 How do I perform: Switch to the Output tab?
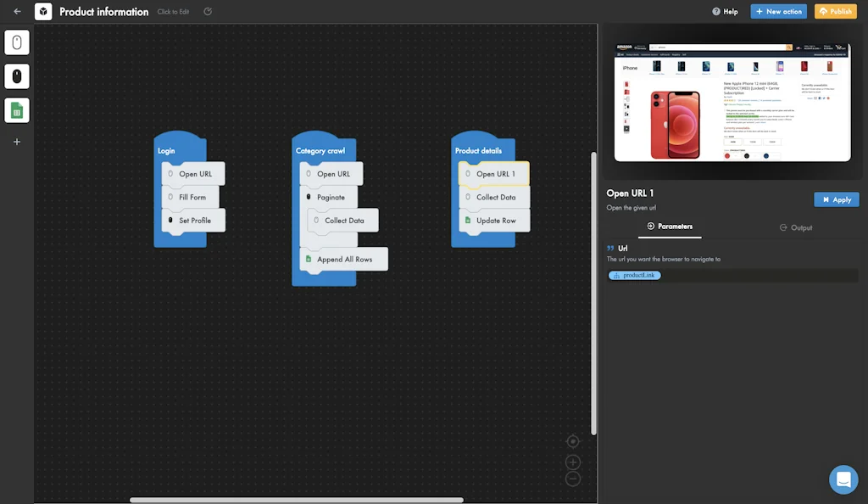coord(795,227)
